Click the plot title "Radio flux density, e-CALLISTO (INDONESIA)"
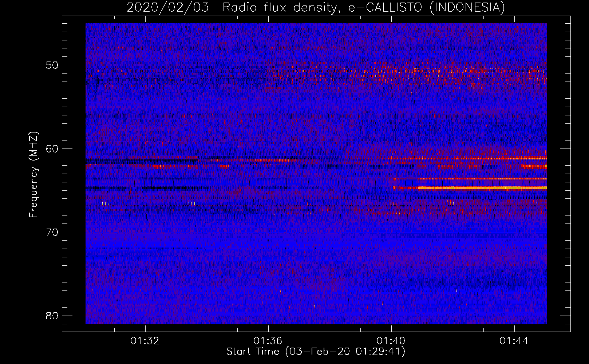This screenshot has width=589, height=364. tap(363, 7)
